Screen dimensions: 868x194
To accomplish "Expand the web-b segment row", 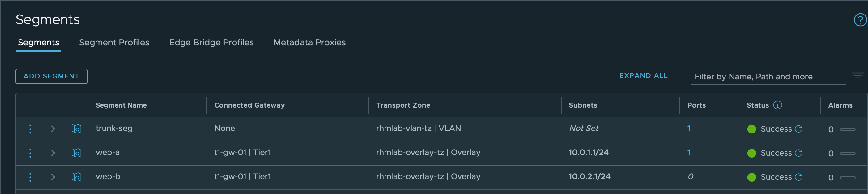I will pyautogui.click(x=53, y=177).
